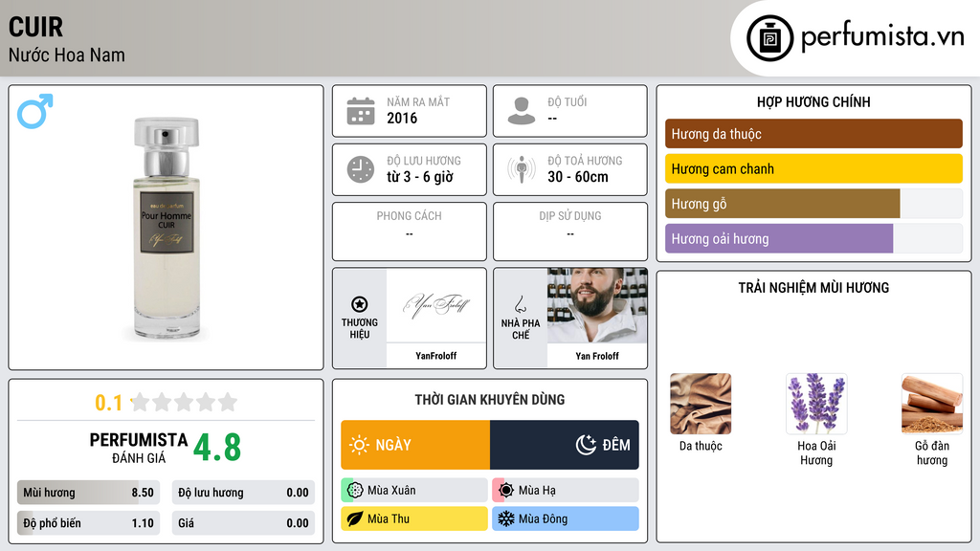Select the Mùa Hạ season bar

pyautogui.click(x=566, y=491)
